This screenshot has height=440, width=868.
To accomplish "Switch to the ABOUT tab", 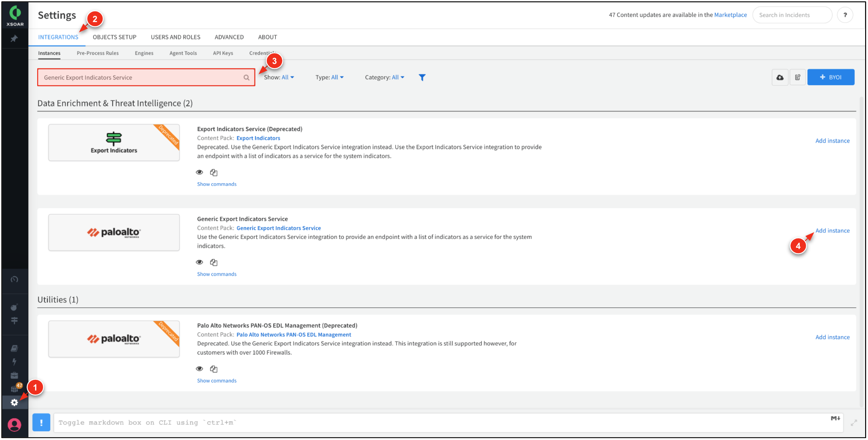I will coord(267,37).
